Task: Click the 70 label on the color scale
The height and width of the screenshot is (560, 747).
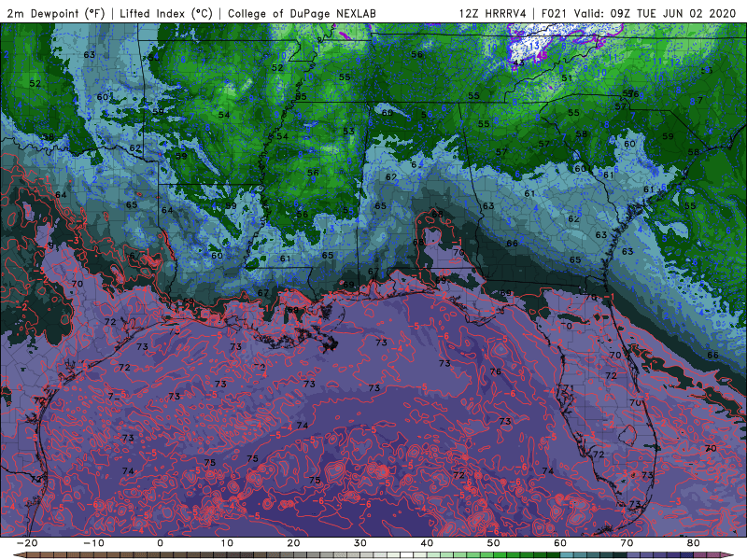Action: coord(627,543)
